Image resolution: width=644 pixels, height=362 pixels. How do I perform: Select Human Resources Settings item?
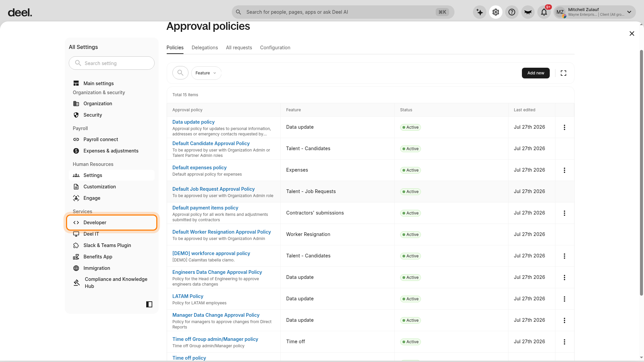pyautogui.click(x=112, y=175)
